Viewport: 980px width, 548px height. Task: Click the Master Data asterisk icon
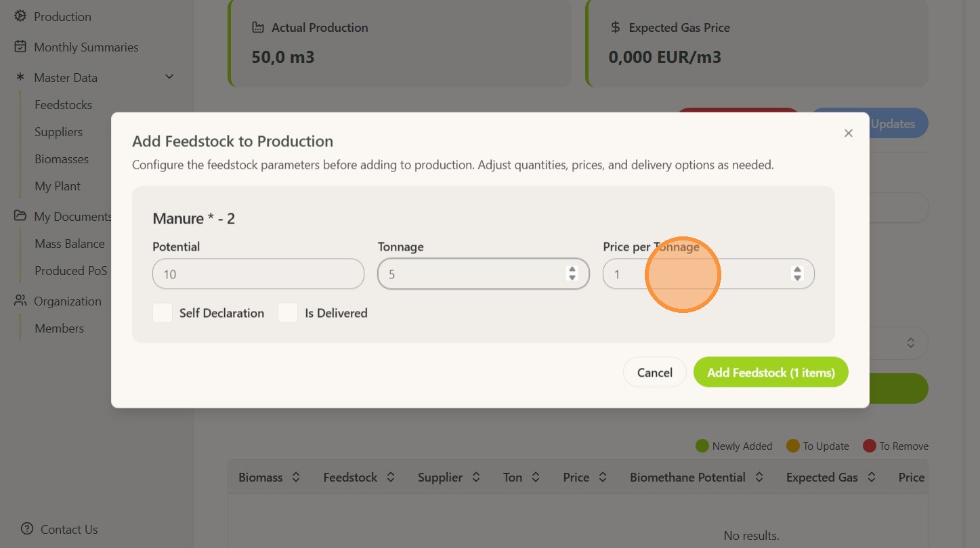[20, 77]
